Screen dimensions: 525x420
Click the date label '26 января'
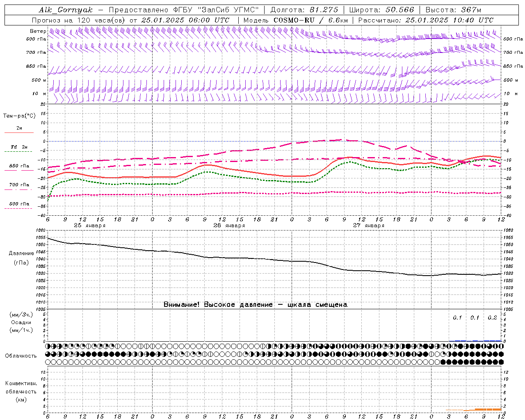229,226
